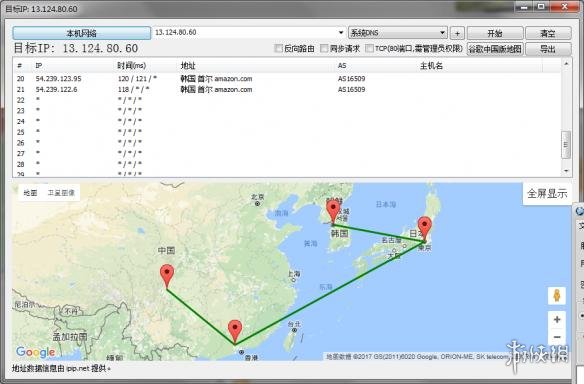Switch map to 地图 view
Screen dimensions: 584x384
[x=30, y=193]
